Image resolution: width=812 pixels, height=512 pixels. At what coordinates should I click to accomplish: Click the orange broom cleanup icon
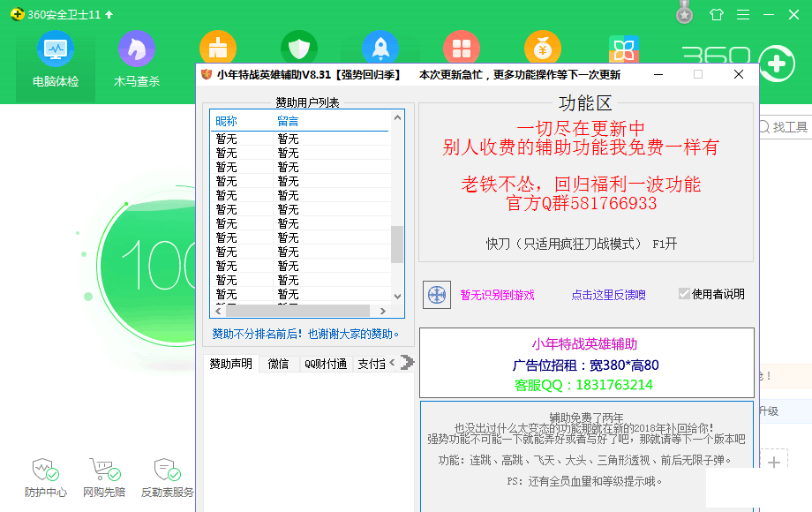[218, 47]
